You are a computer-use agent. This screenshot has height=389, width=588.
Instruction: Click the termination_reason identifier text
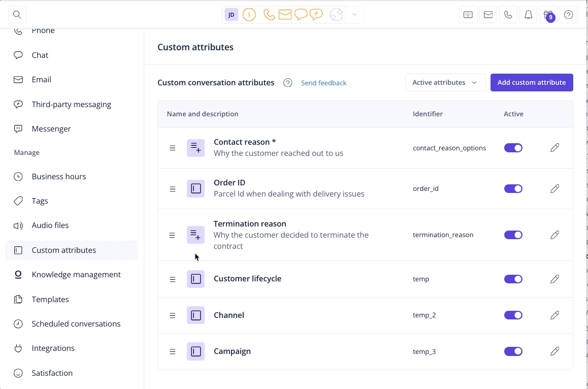pyautogui.click(x=443, y=235)
